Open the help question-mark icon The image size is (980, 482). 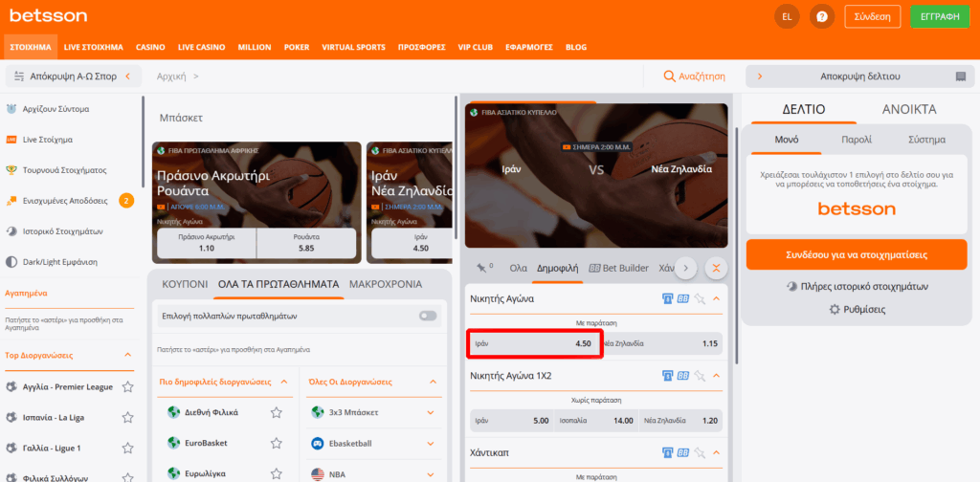[x=822, y=17]
